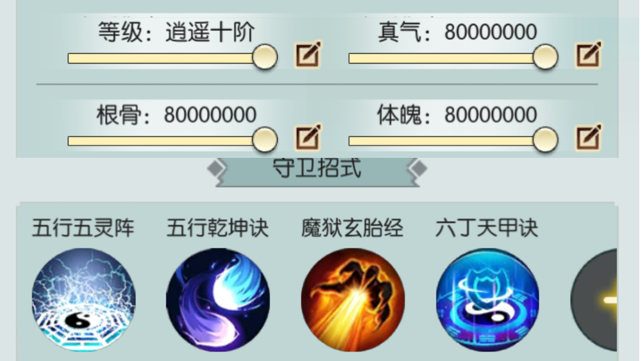Choose the 魔狱玄胎经 fiery claw skill icon
This screenshot has height=361, width=644.
click(x=353, y=300)
